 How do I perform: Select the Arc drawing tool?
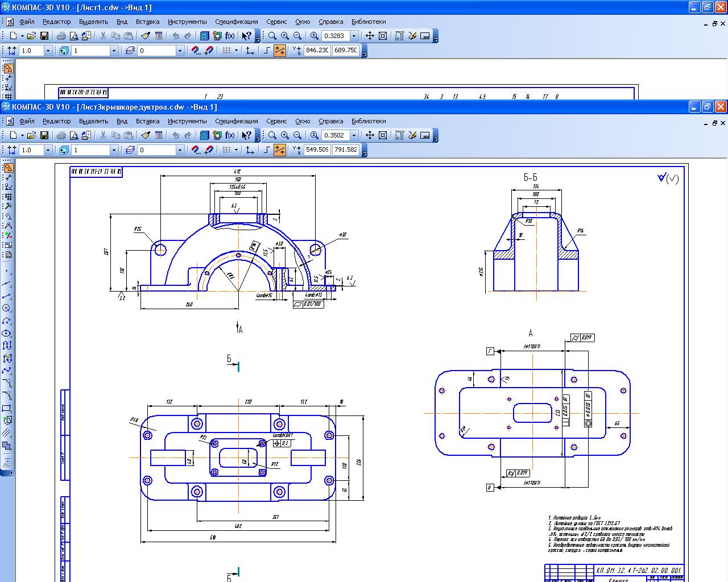point(7,321)
